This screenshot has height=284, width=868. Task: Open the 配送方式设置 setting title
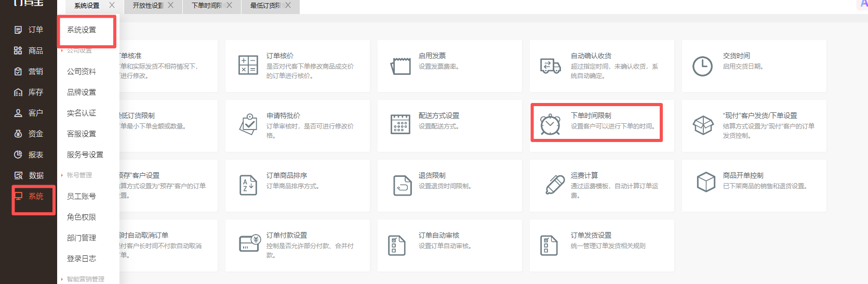pos(439,115)
